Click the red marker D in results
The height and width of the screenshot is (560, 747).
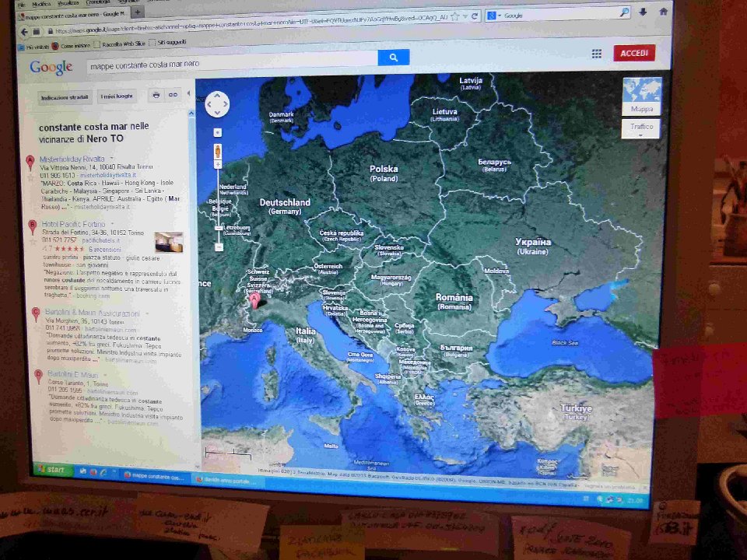point(39,376)
